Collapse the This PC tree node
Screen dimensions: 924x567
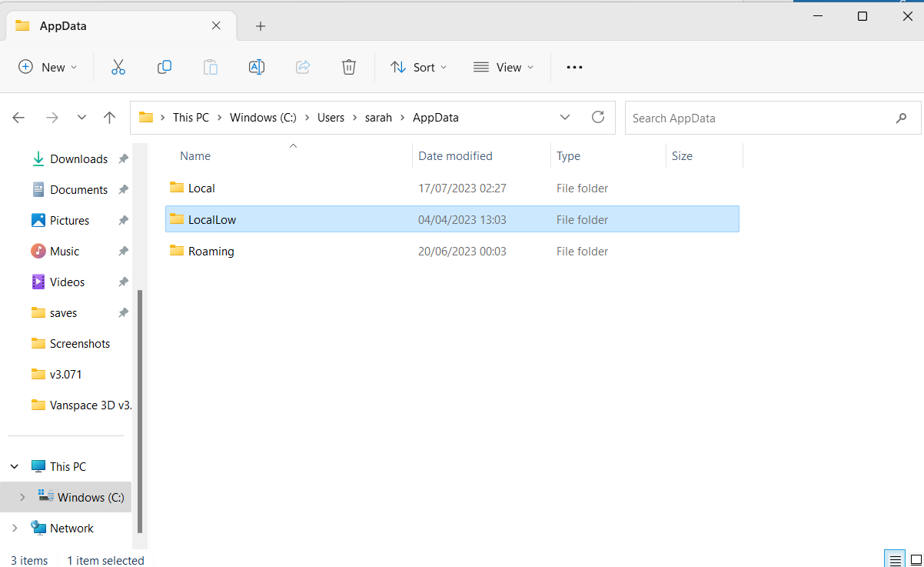(x=15, y=467)
